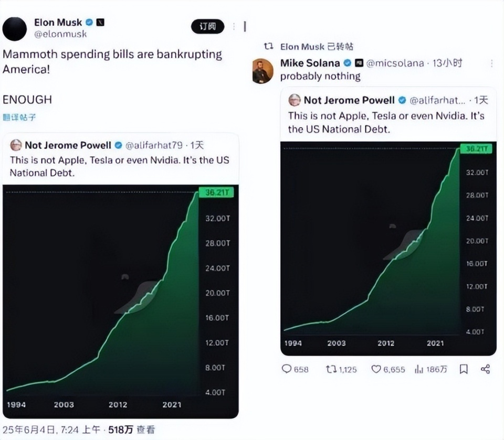Click the reply icon with 658 comments
504x440 pixels.
(x=287, y=369)
